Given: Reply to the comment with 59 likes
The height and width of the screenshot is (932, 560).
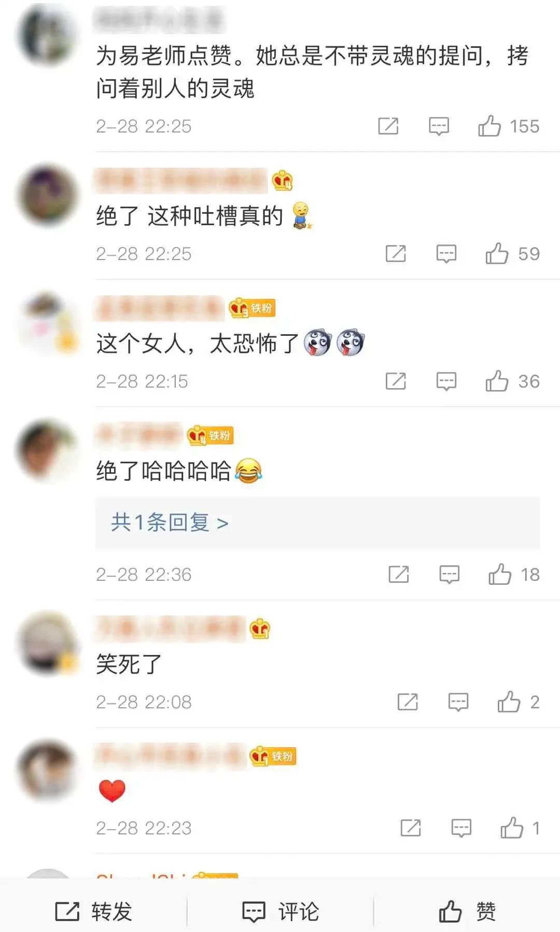Looking at the screenshot, I should click(x=446, y=254).
